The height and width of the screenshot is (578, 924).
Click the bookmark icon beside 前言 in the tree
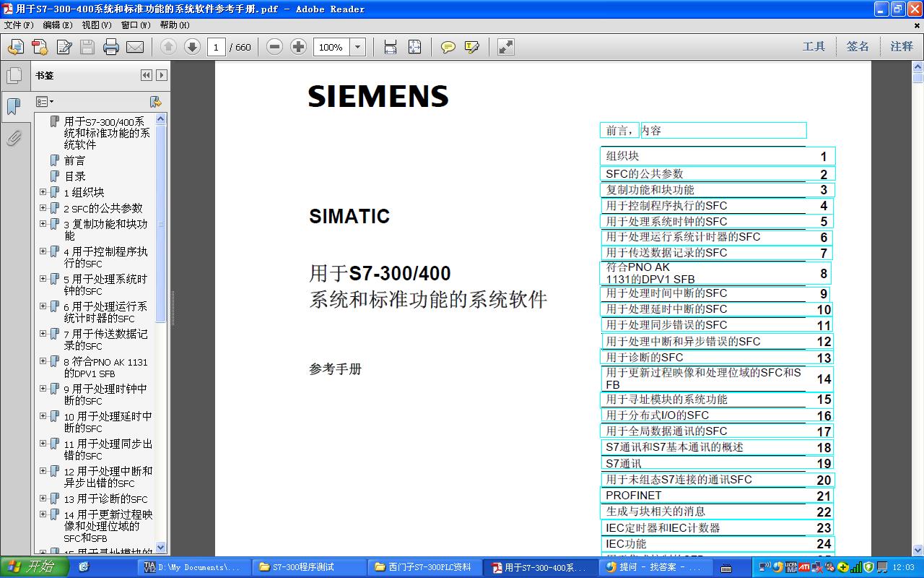pos(54,160)
